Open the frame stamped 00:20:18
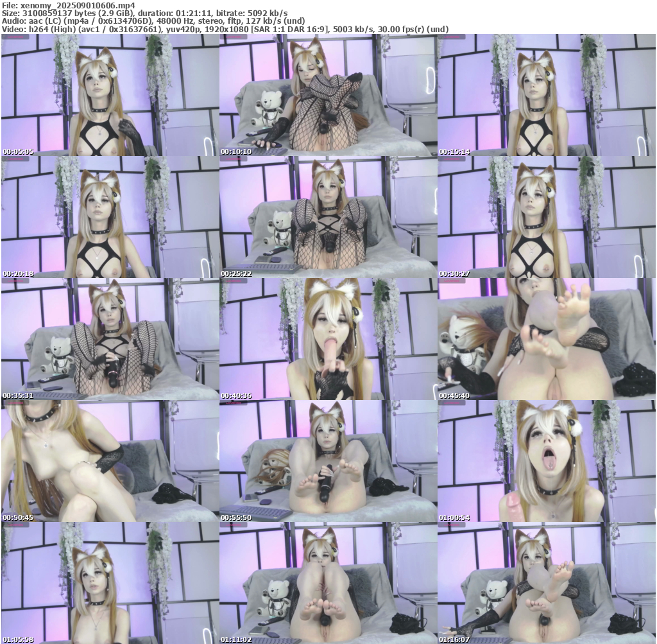 click(x=110, y=217)
